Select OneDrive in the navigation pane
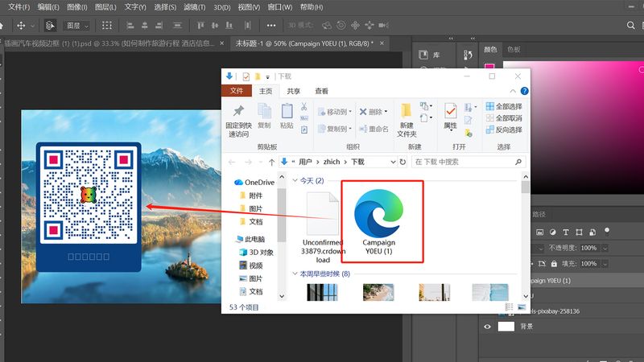Viewport: 644px width, 362px height. coord(254,183)
